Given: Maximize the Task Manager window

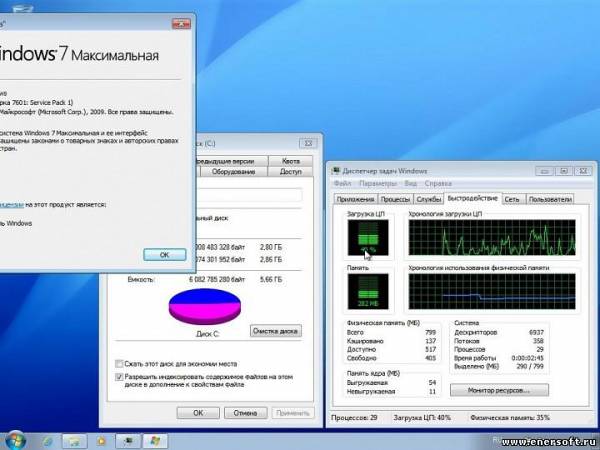Looking at the screenshot, I should click(x=564, y=171).
